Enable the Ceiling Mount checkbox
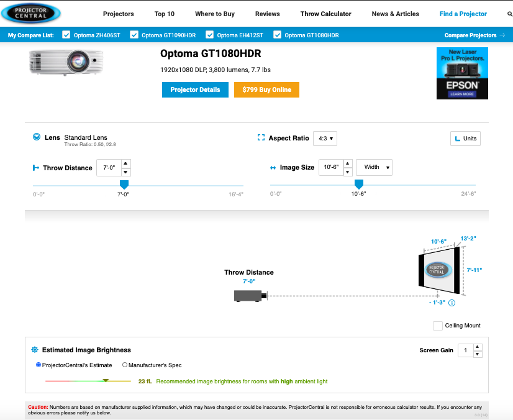 [438, 326]
